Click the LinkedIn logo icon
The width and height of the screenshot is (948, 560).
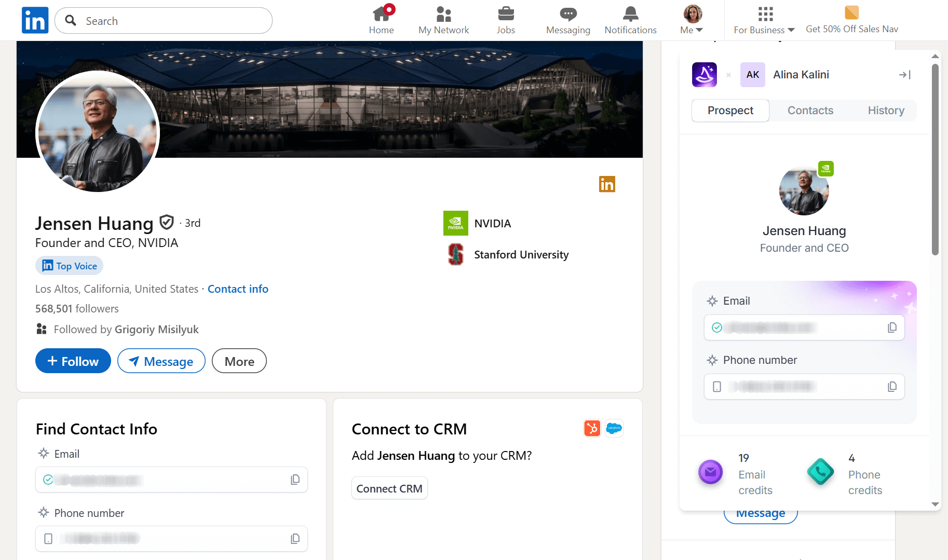click(x=35, y=20)
